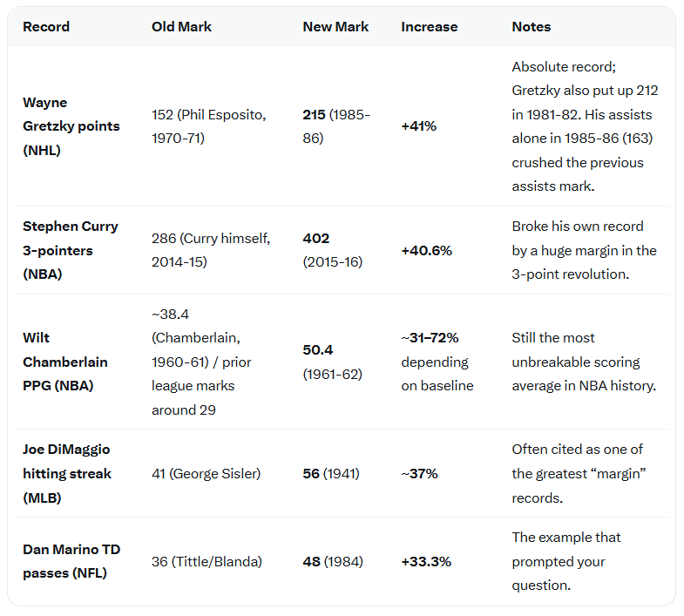
Task: Click the ~31–72% increase value
Action: pos(430,338)
